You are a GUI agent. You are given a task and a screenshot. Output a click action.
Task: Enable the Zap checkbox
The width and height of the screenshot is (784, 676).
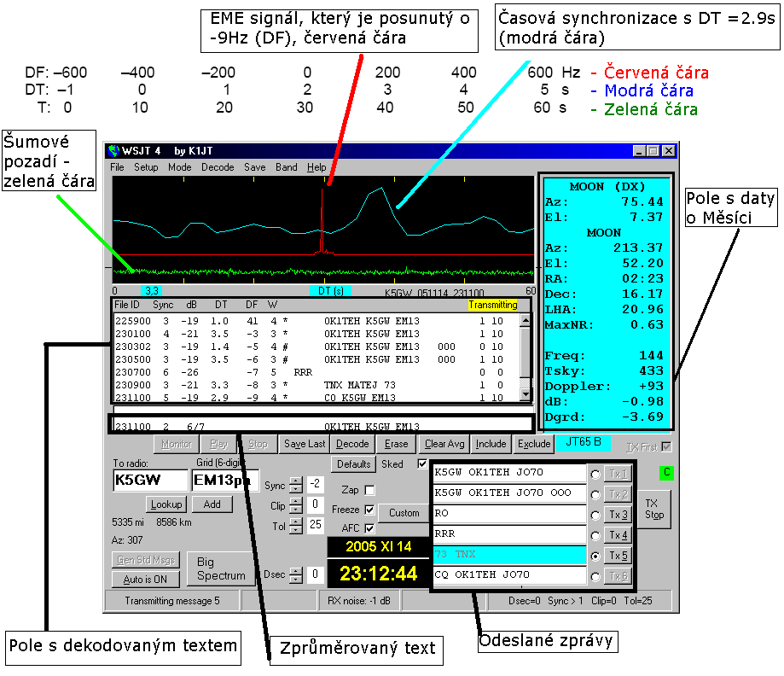[369, 490]
